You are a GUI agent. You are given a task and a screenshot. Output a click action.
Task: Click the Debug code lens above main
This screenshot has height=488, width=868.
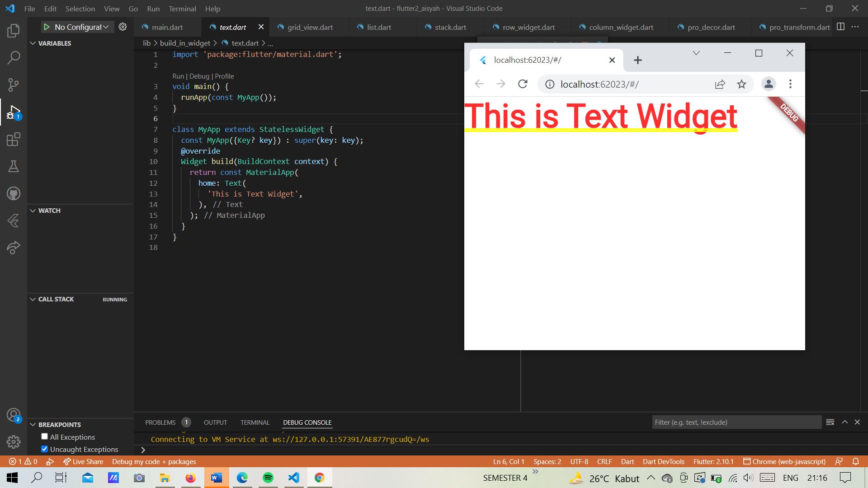coord(199,76)
